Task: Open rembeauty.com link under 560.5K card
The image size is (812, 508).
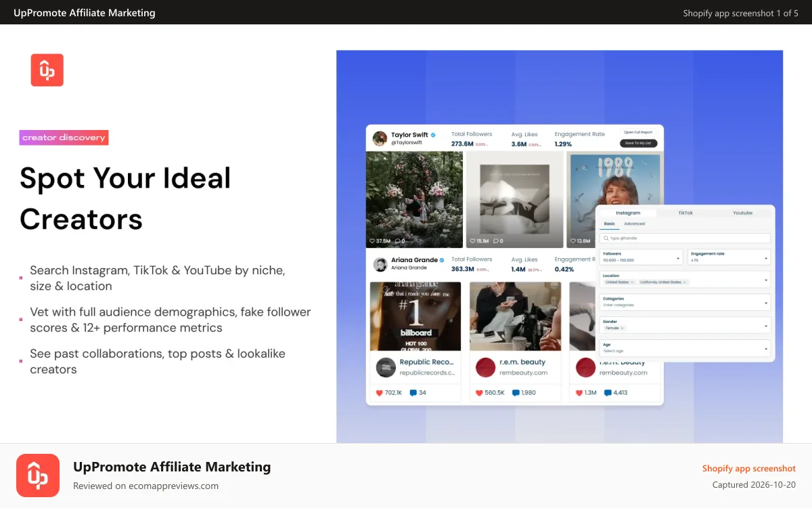Action: (x=524, y=373)
